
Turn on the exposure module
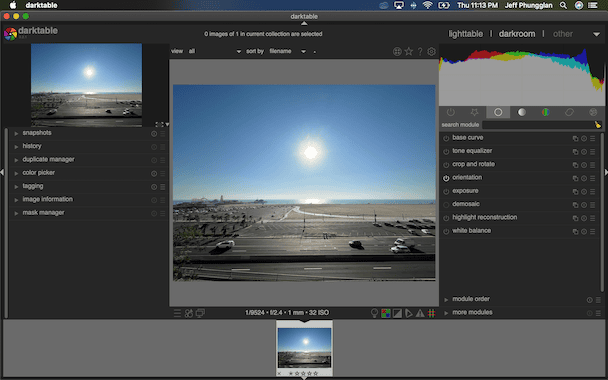[x=446, y=191]
